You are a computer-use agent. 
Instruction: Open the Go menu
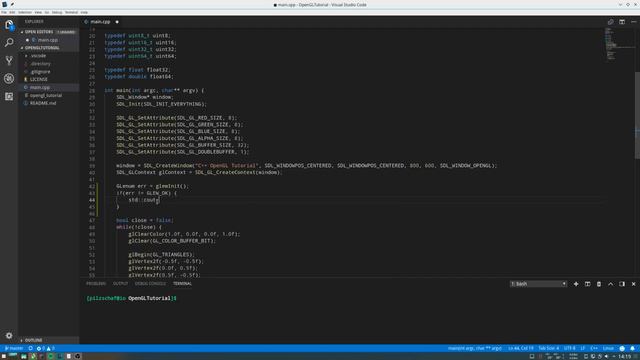click(x=47, y=12)
